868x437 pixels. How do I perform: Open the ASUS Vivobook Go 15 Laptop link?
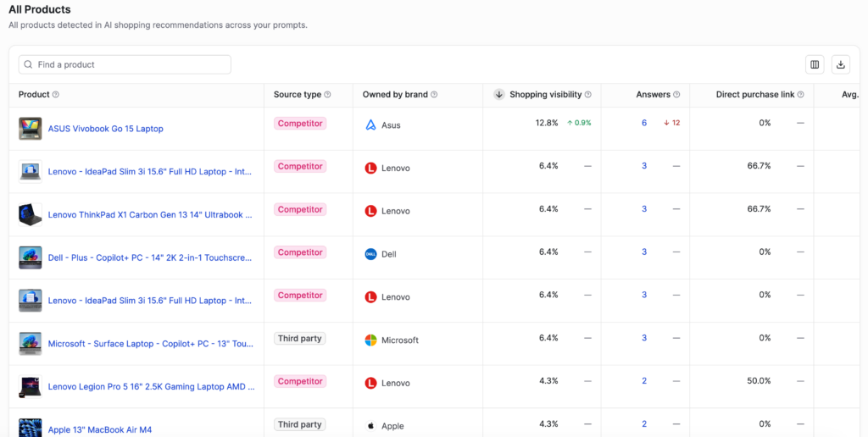(105, 129)
